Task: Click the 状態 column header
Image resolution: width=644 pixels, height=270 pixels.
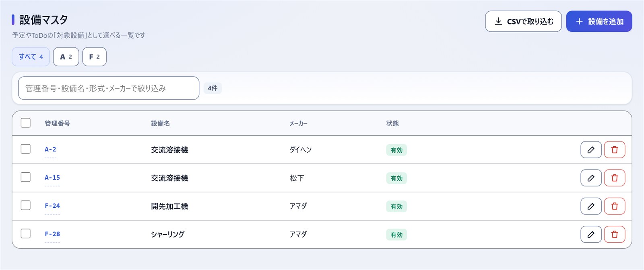Action: point(392,123)
